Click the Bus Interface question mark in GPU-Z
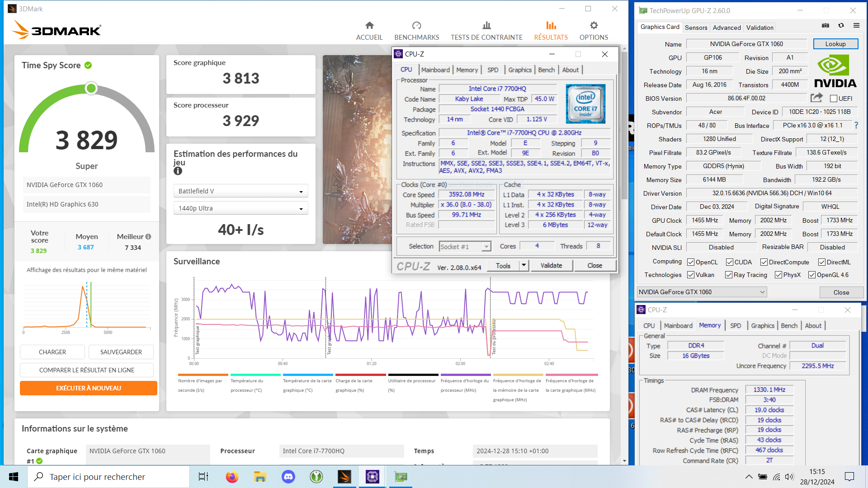 click(x=856, y=125)
